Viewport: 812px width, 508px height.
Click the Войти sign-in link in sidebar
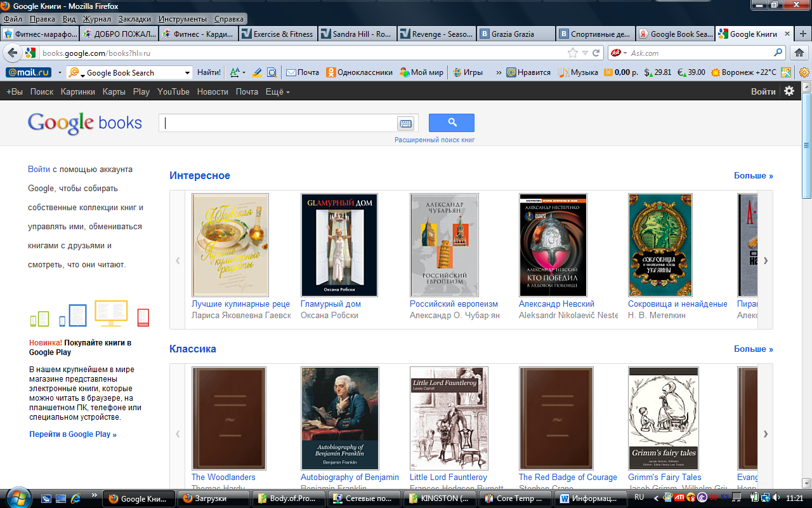tap(39, 170)
